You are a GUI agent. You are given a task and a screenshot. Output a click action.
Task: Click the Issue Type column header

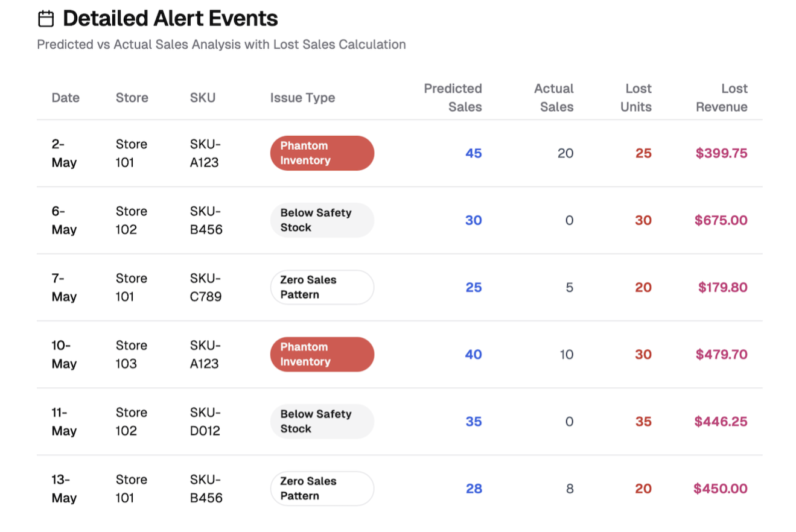pos(302,98)
